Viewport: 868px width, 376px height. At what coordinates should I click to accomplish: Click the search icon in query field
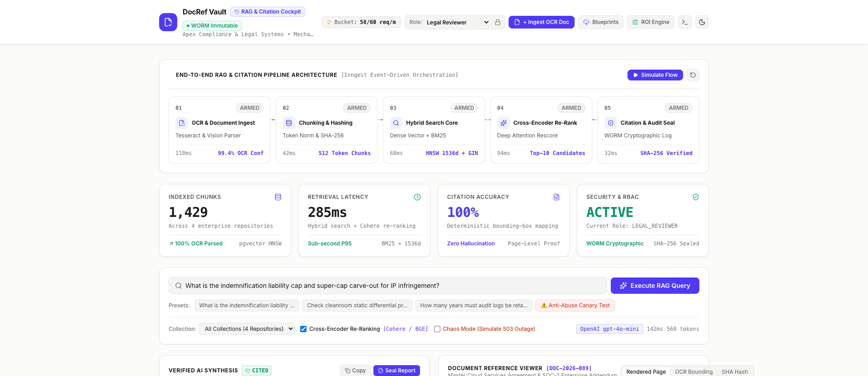179,286
